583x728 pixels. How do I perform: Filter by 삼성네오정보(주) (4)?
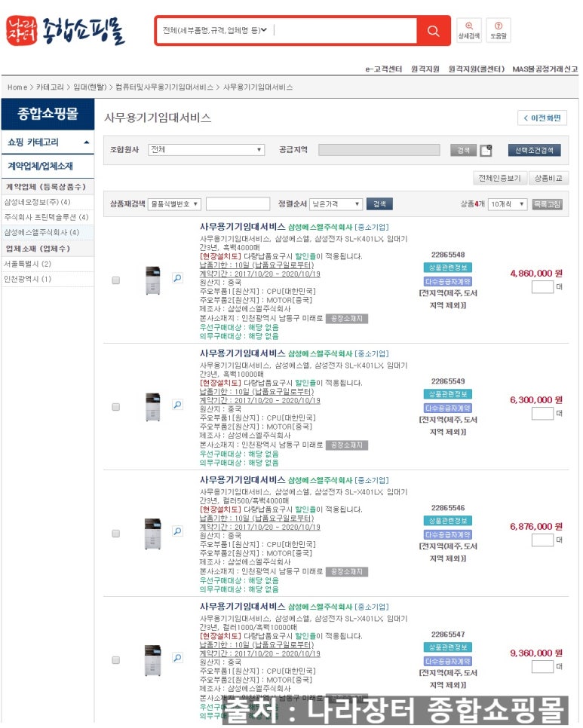pyautogui.click(x=37, y=202)
